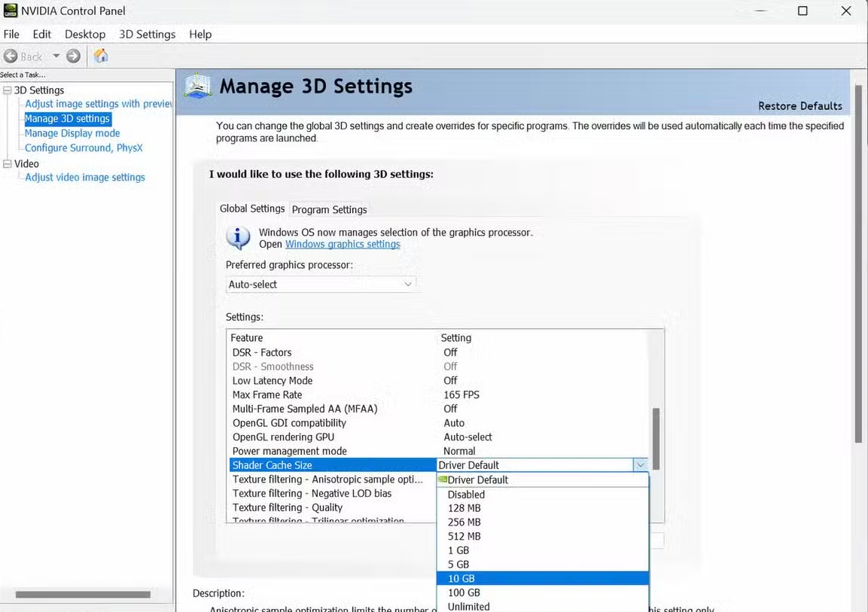Click the Shader Cache Size dropdown arrow

[x=640, y=465]
